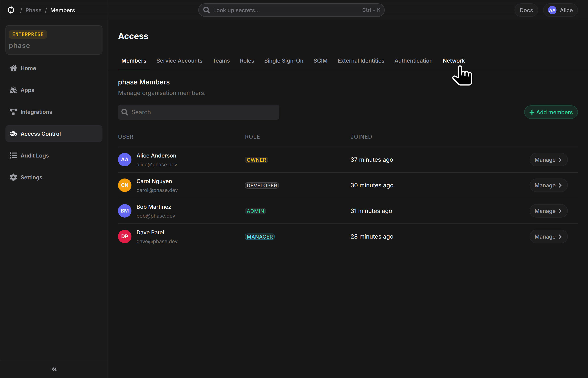This screenshot has width=588, height=378.
Task: Click the Members breadcrumb
Action: 63,10
